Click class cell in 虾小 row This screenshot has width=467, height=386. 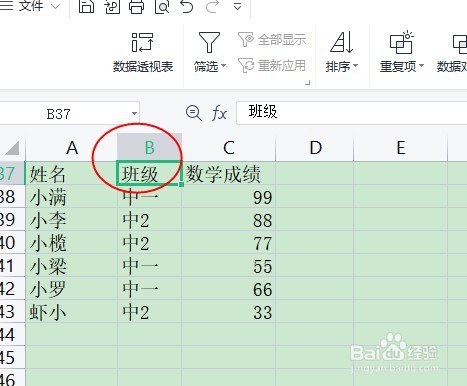point(149,312)
